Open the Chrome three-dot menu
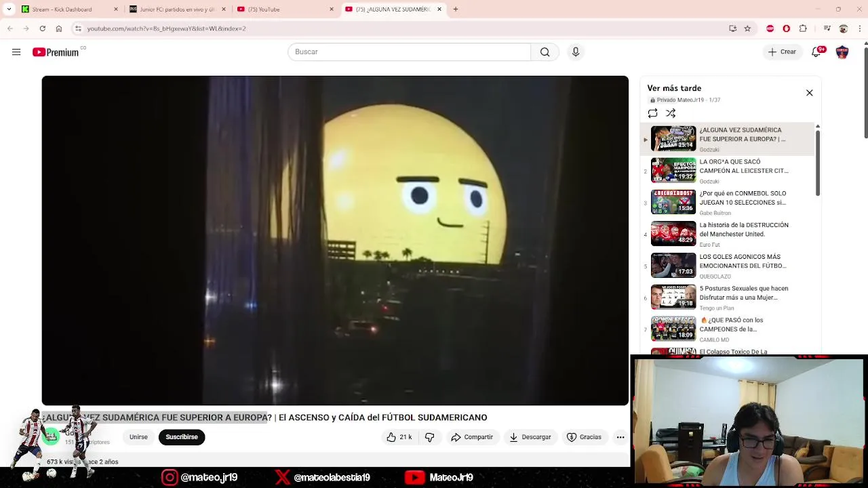868x488 pixels. pos(859,28)
